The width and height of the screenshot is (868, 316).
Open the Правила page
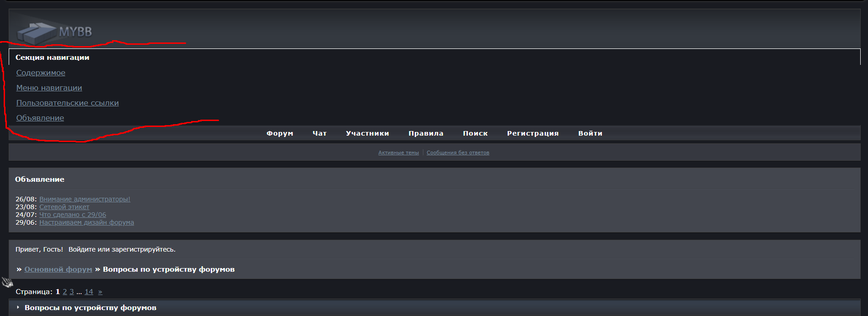coord(425,133)
